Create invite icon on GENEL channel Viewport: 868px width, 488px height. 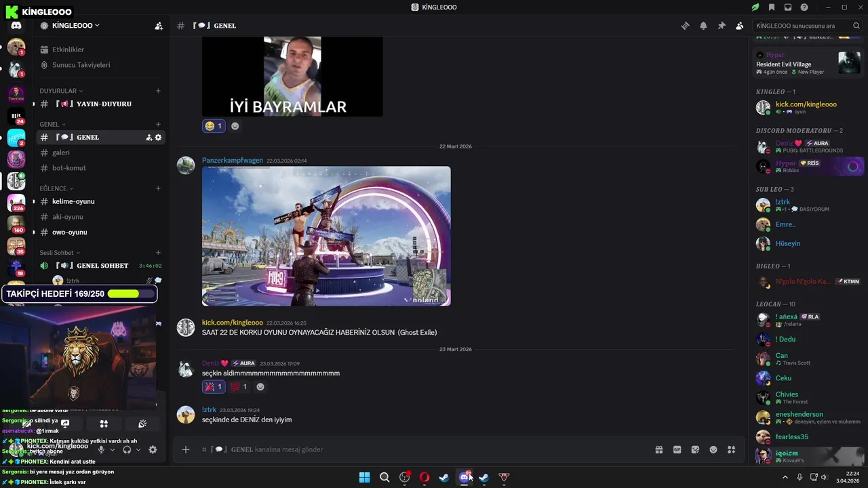point(149,138)
